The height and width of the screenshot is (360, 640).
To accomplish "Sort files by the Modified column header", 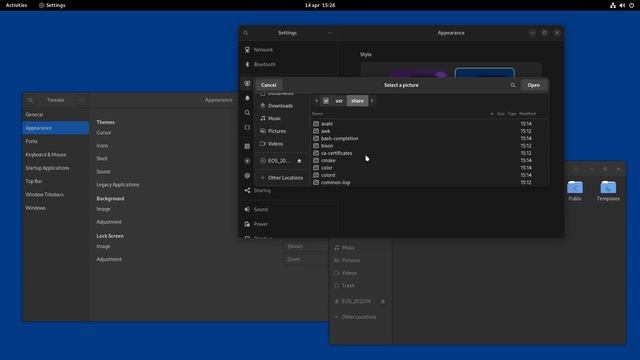I will [x=527, y=114].
